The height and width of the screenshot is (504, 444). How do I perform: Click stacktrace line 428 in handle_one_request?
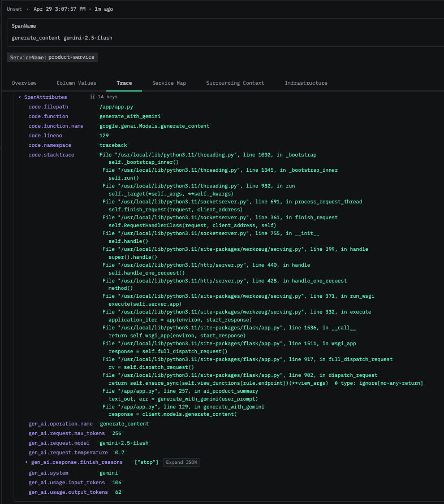(225, 281)
